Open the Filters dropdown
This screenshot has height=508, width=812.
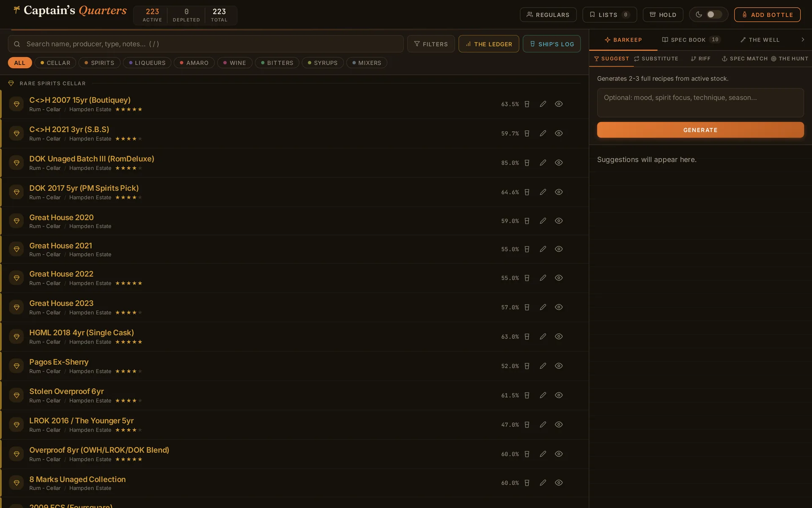[431, 44]
